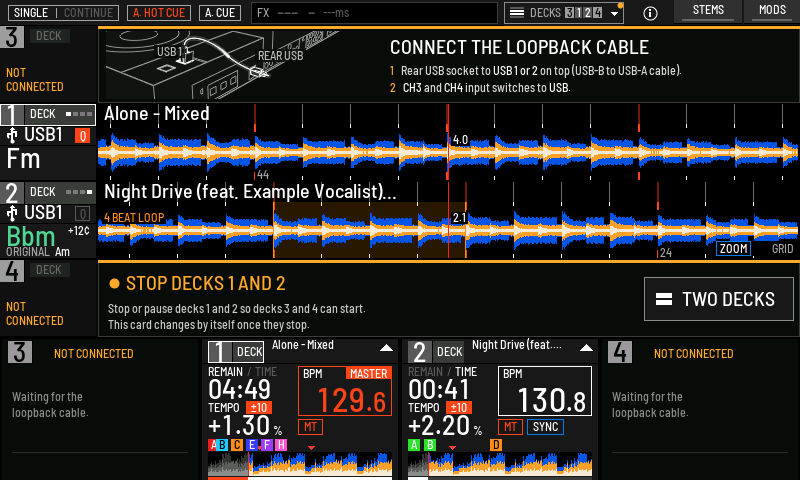This screenshot has height=480, width=800.
Task: Click the USB icon on deck 1
Action: 12,135
